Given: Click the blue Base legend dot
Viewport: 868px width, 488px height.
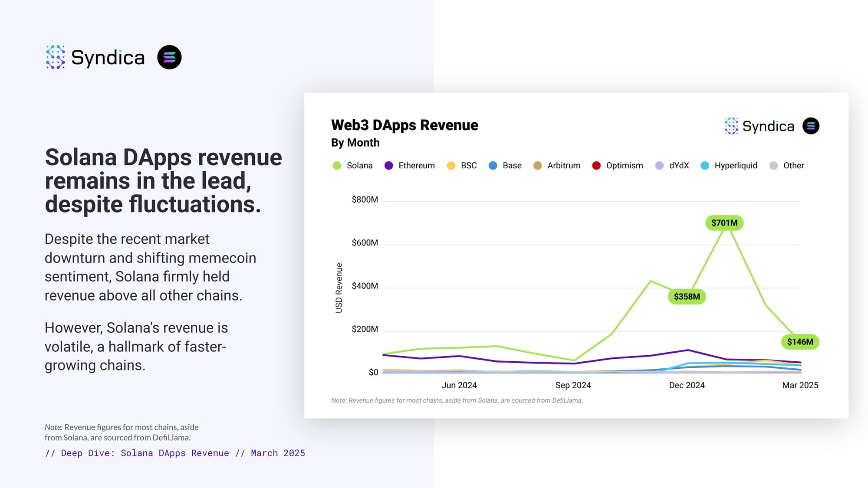Looking at the screenshot, I should coord(493,165).
